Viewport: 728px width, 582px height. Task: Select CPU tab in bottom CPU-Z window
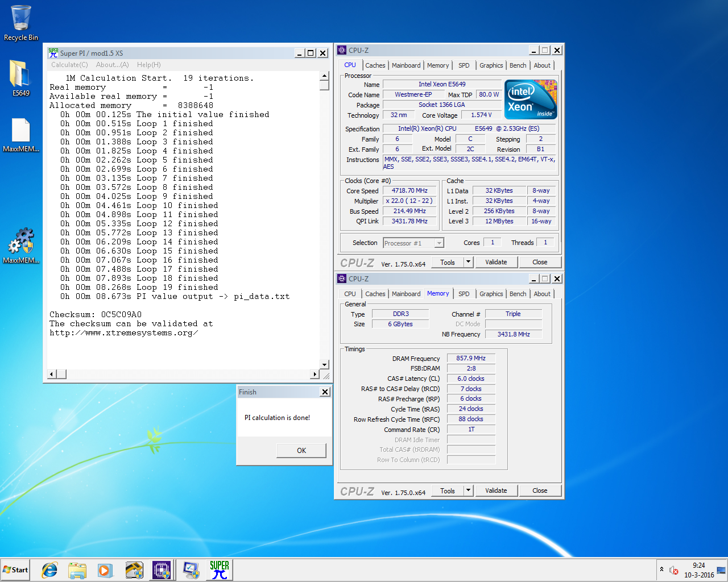[x=350, y=294]
